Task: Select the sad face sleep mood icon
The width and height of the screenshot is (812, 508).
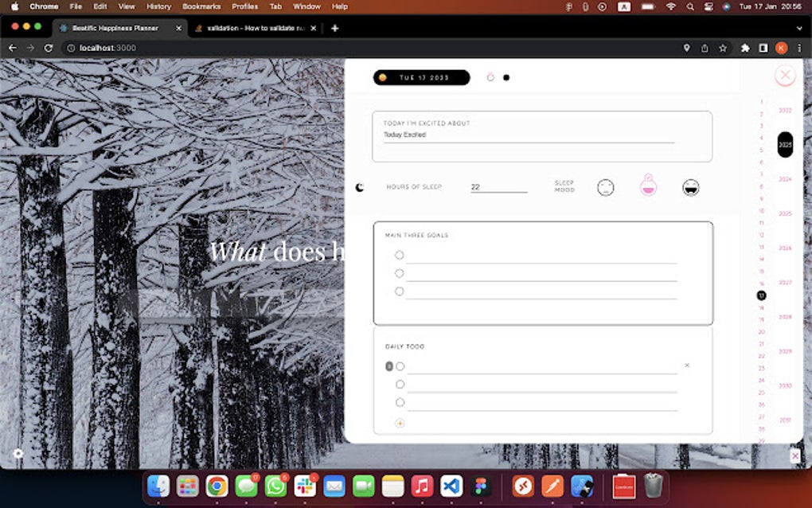Action: tap(605, 186)
